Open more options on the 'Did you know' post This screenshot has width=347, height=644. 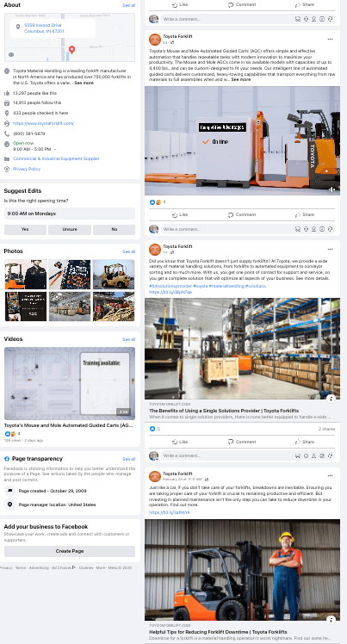(x=330, y=250)
